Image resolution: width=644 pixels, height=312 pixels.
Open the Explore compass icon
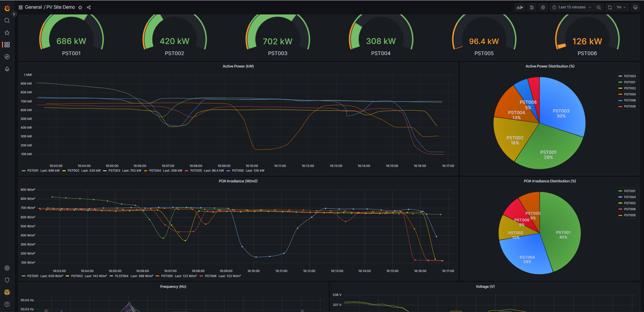7,57
